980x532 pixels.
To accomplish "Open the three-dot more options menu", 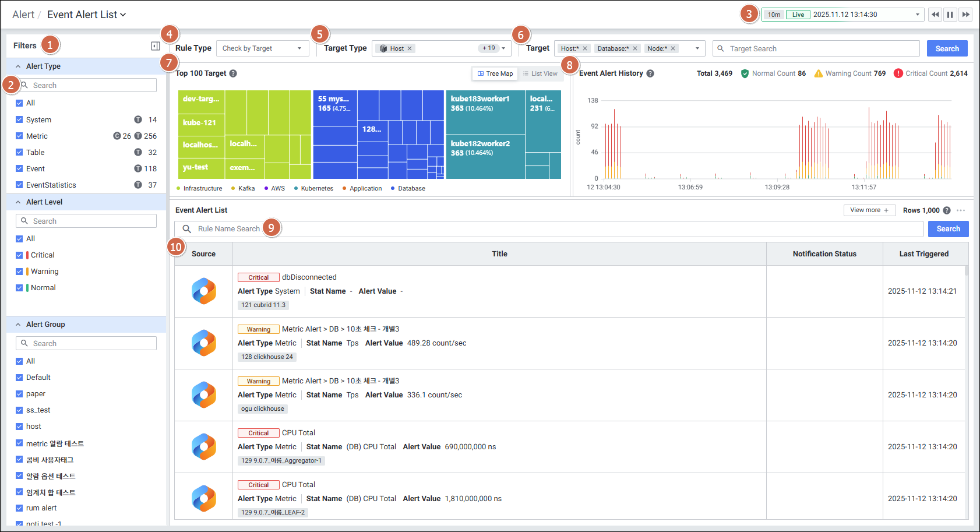I will pos(961,210).
